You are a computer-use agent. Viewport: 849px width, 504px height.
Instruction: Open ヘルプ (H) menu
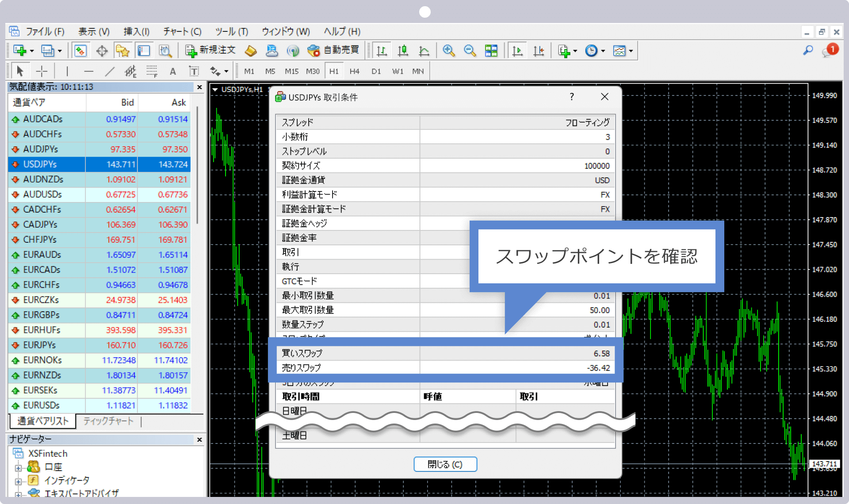coord(342,32)
